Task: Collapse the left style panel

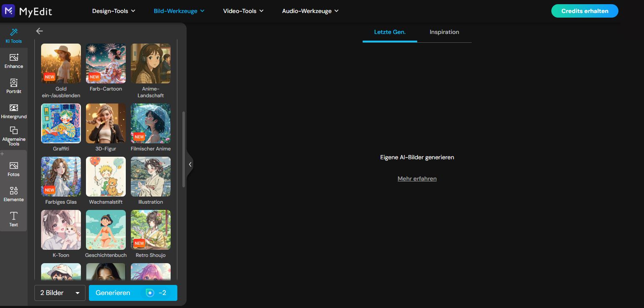Action: click(x=190, y=164)
